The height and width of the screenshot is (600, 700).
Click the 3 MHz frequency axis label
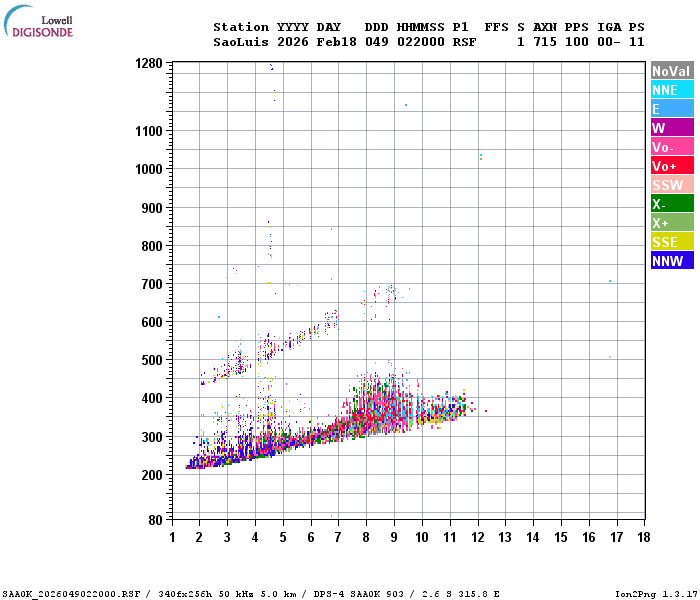pos(227,537)
